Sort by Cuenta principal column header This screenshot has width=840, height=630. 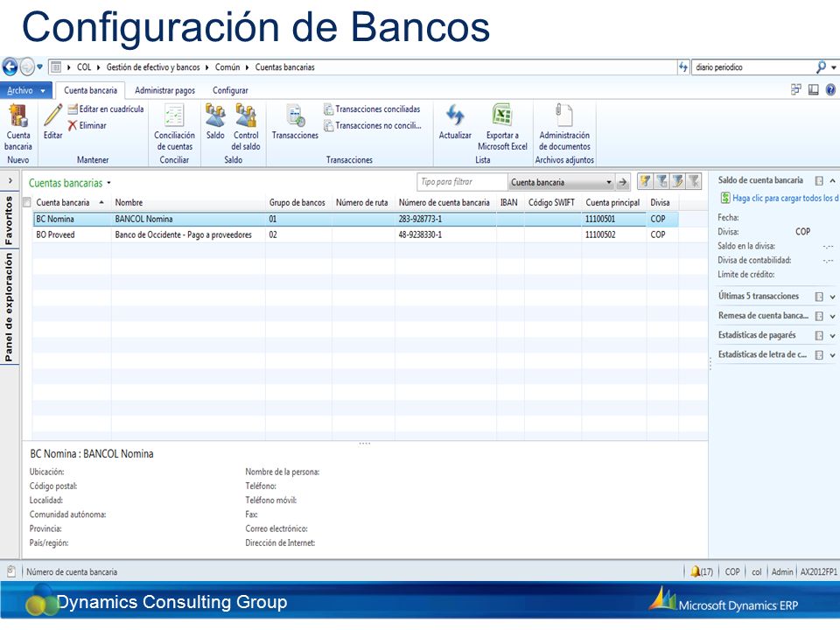click(x=612, y=202)
